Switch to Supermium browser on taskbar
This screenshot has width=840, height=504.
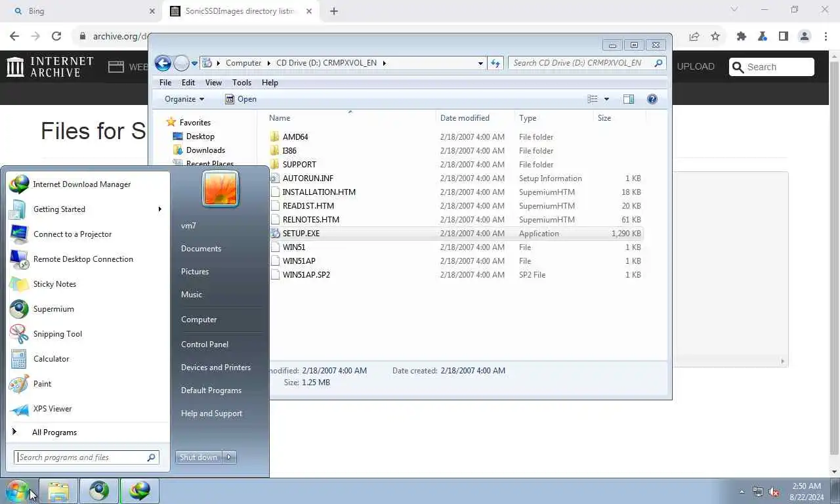(99, 491)
